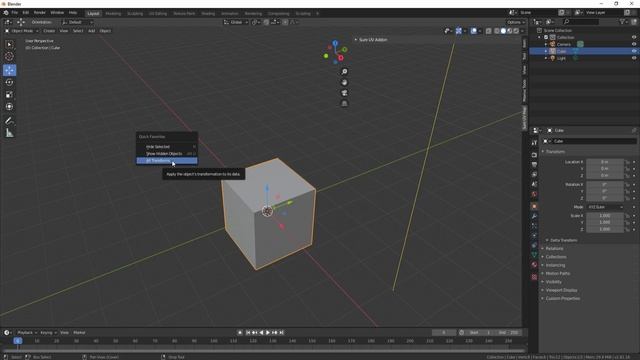Viewport: 640px width, 360px height.
Task: Expand the Relations panel
Action: [x=554, y=248]
